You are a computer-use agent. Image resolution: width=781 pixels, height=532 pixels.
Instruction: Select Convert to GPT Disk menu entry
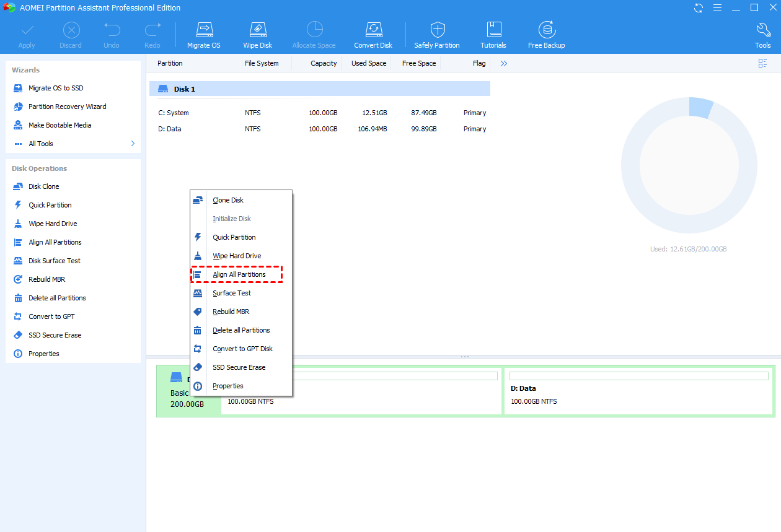pos(242,349)
